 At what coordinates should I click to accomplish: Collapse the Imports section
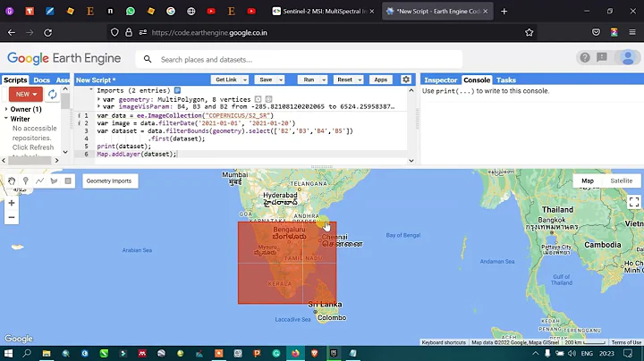[91, 90]
